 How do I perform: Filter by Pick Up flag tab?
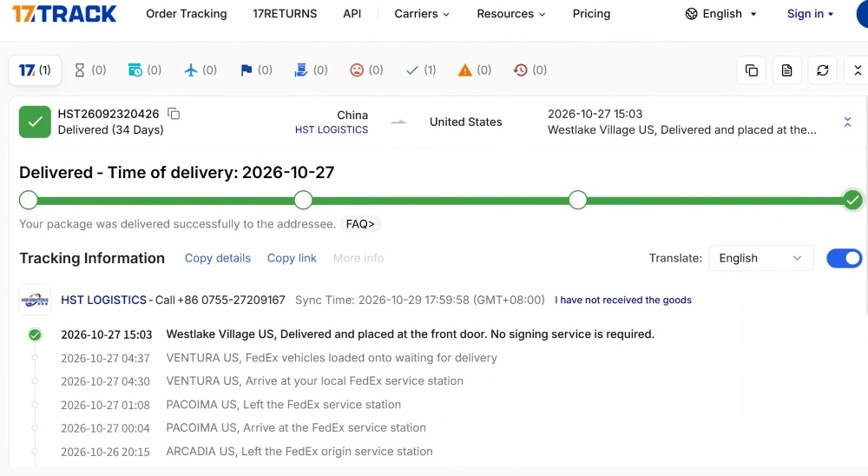[x=256, y=69]
